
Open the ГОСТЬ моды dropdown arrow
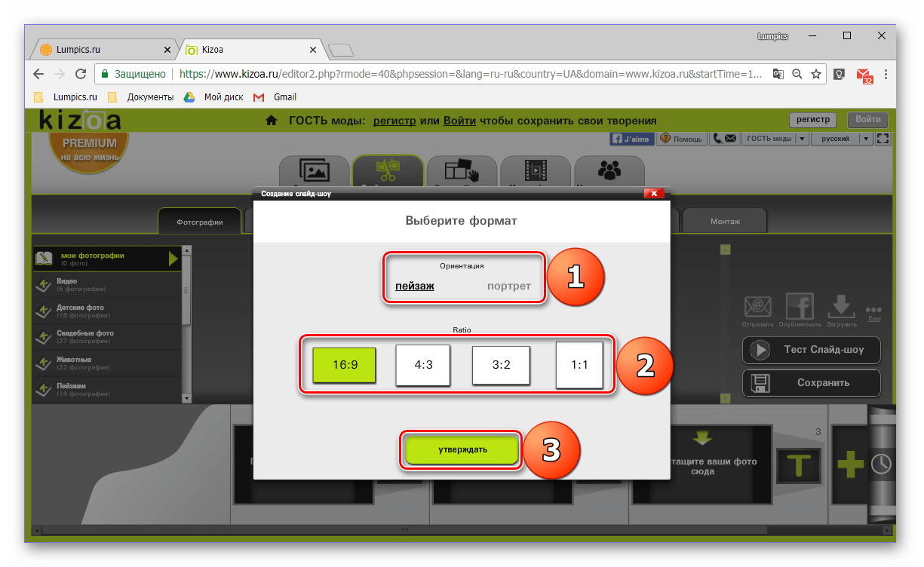pyautogui.click(x=802, y=139)
